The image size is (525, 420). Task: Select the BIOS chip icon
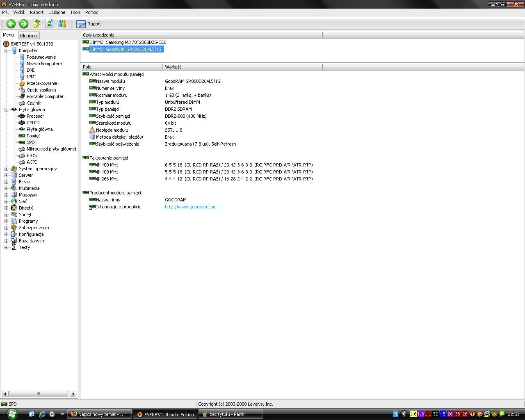[x=22, y=155]
